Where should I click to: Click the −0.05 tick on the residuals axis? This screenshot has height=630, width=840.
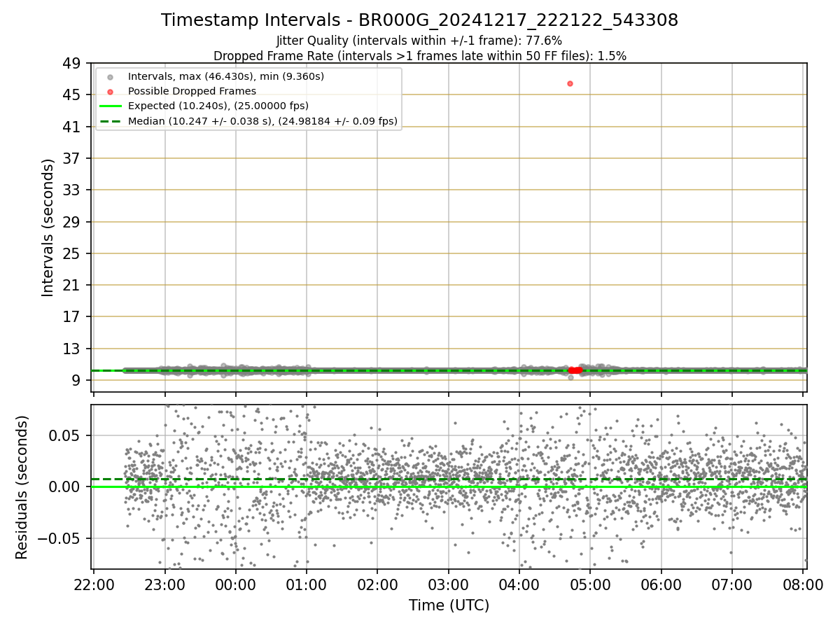coord(59,538)
